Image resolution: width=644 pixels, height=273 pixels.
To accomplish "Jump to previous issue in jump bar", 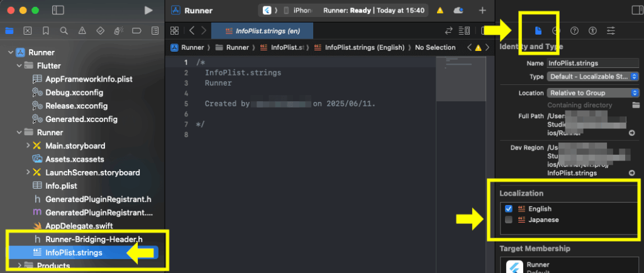I will click(469, 48).
